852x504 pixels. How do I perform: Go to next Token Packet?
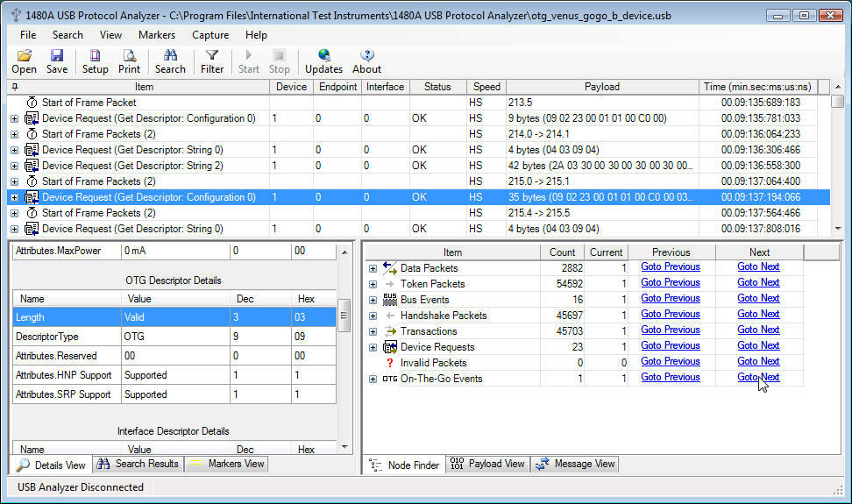click(758, 282)
